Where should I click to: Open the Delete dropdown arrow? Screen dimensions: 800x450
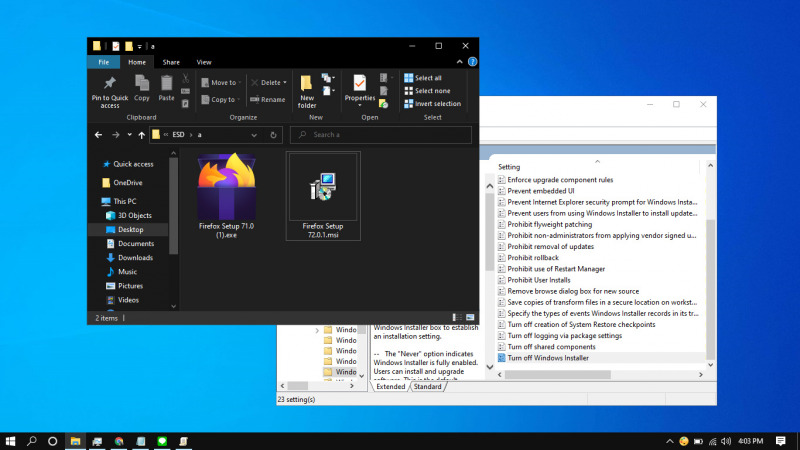(x=285, y=82)
